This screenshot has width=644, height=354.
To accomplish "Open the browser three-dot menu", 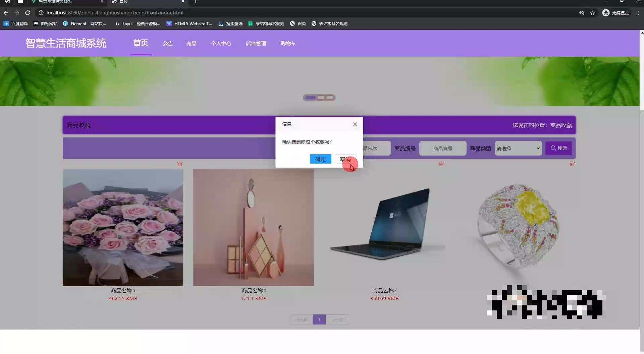I will tap(638, 13).
